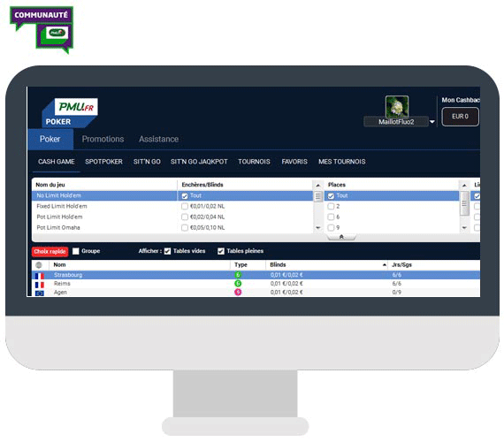Click the EU flag beside Agen
Screen dimensions: 504x442
[40, 293]
